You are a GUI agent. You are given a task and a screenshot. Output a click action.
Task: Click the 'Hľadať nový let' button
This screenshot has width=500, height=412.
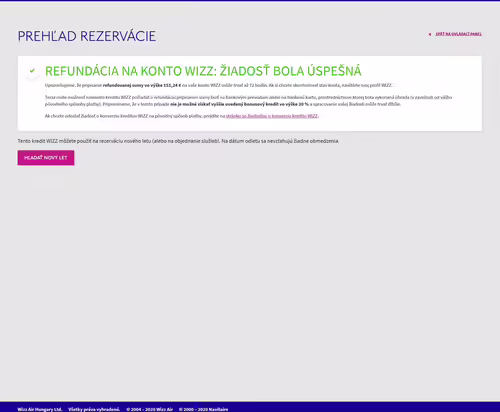pos(46,158)
